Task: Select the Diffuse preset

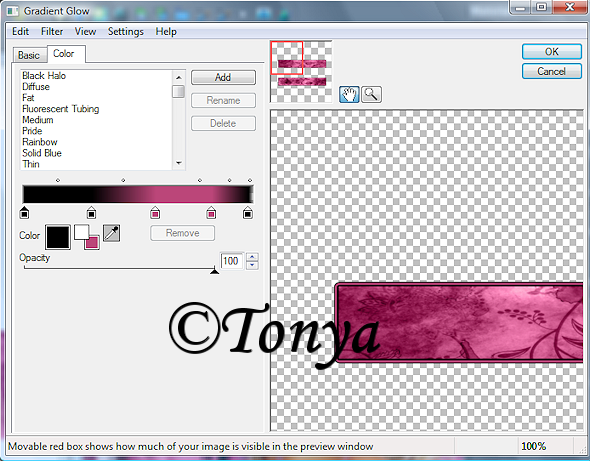Action: click(36, 87)
